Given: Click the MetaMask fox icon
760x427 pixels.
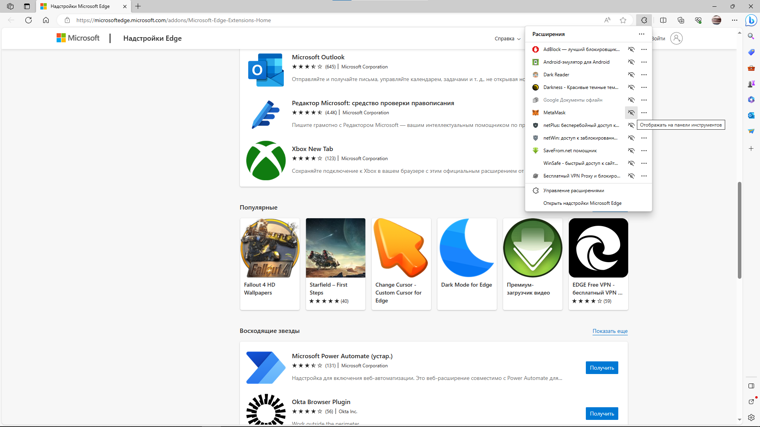Looking at the screenshot, I should click(x=536, y=112).
